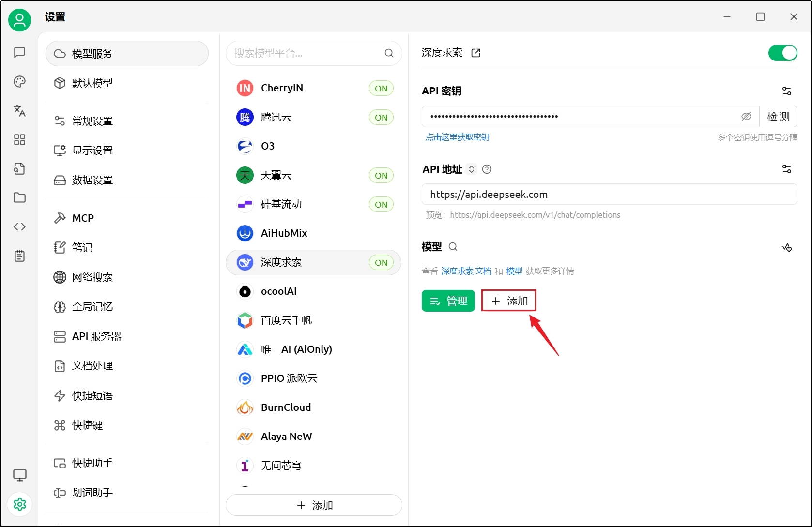Select the CherryIN provider
812x528 pixels.
(314, 88)
